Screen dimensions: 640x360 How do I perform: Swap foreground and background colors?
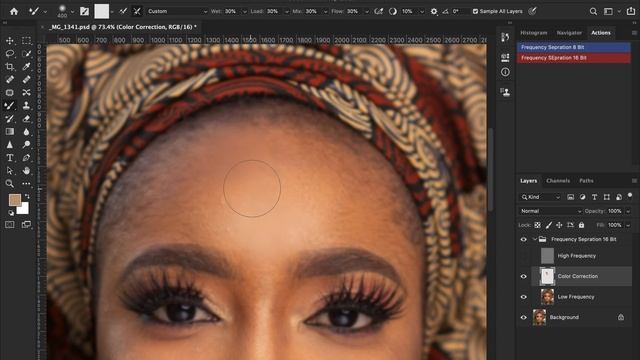(27, 196)
